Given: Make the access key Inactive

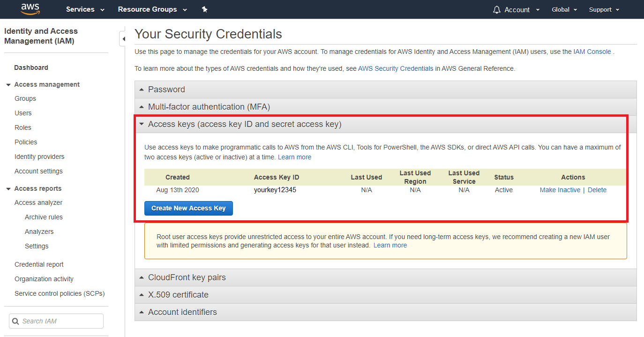Looking at the screenshot, I should [x=560, y=189].
